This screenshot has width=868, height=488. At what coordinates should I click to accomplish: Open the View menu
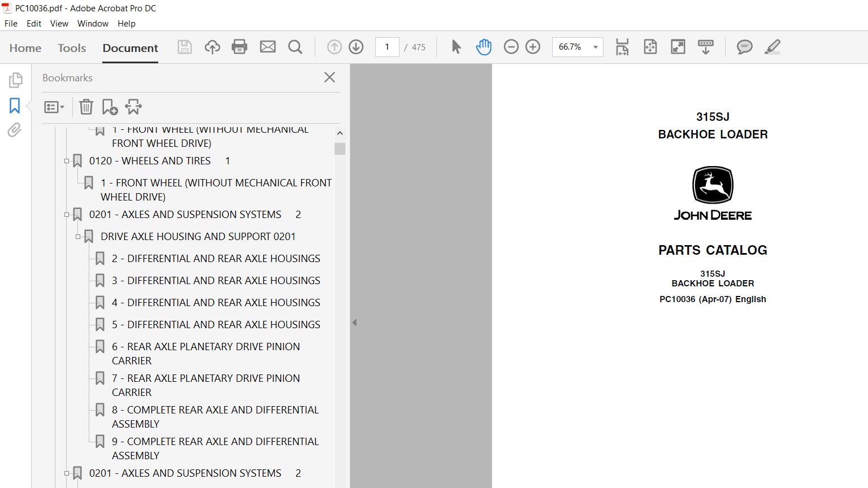[59, 24]
